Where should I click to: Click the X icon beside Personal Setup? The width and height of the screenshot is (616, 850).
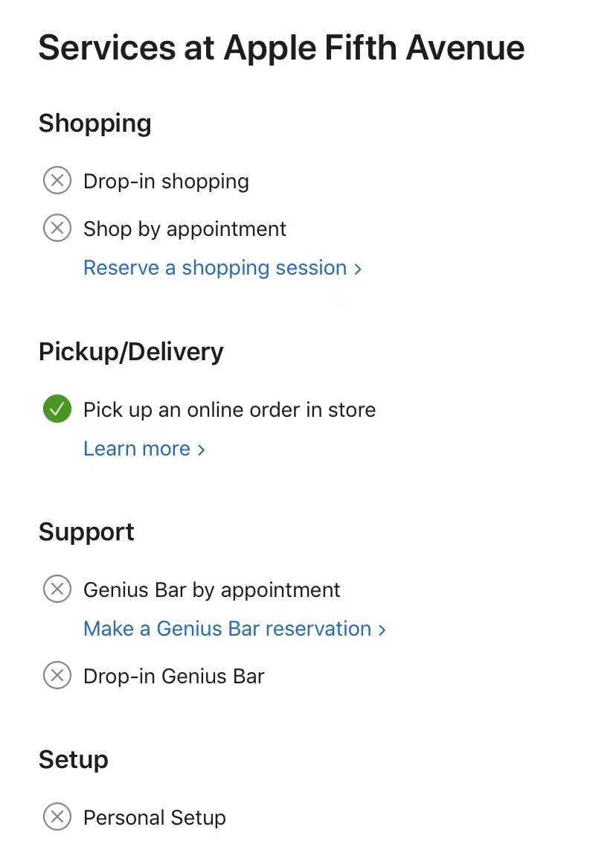(x=57, y=817)
